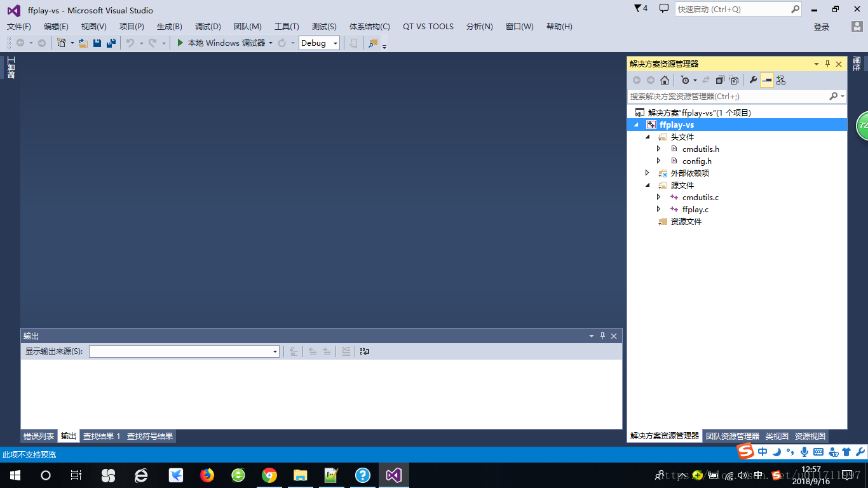Click the Collapse All icon in Solution Explorer
This screenshot has width=868, height=488.
click(720, 80)
